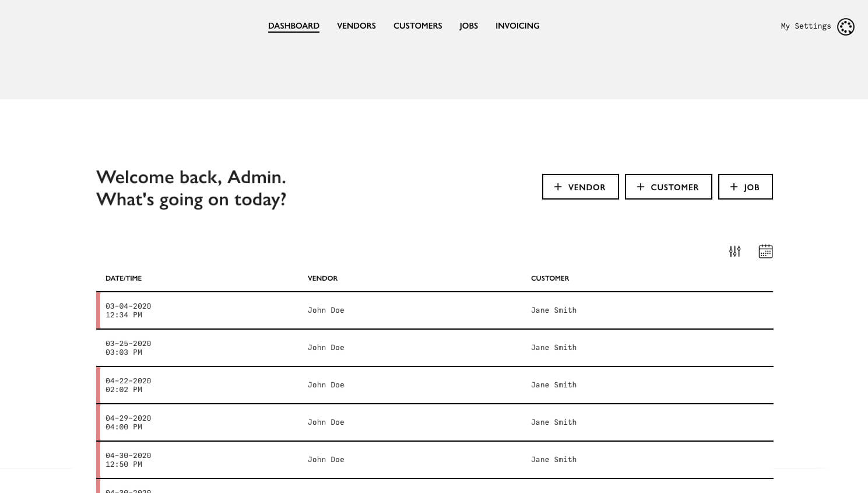Image resolution: width=868 pixels, height=493 pixels.
Task: Open the Dashboard tab
Action: click(x=294, y=26)
